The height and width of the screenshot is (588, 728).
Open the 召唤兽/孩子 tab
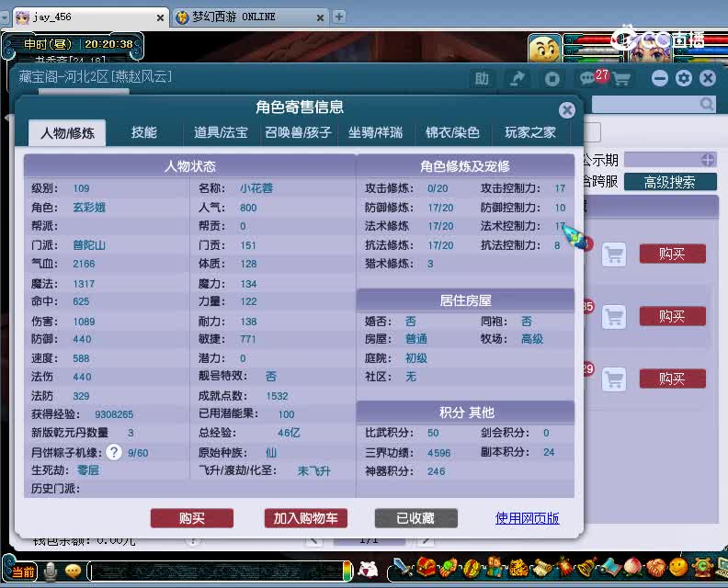click(298, 132)
